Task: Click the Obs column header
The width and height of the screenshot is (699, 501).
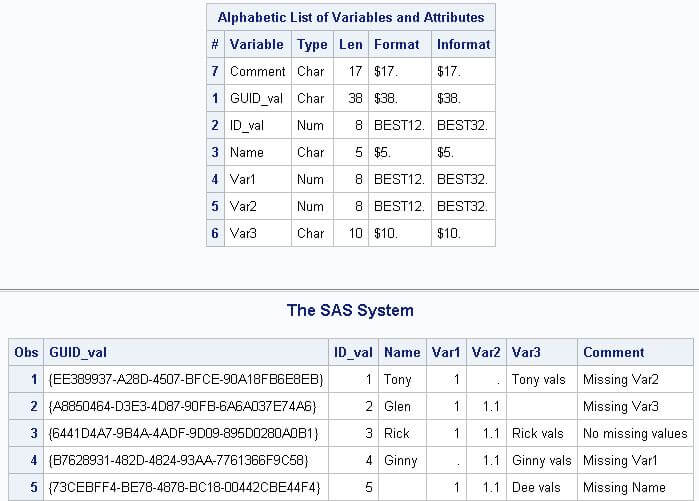Action: [x=26, y=352]
